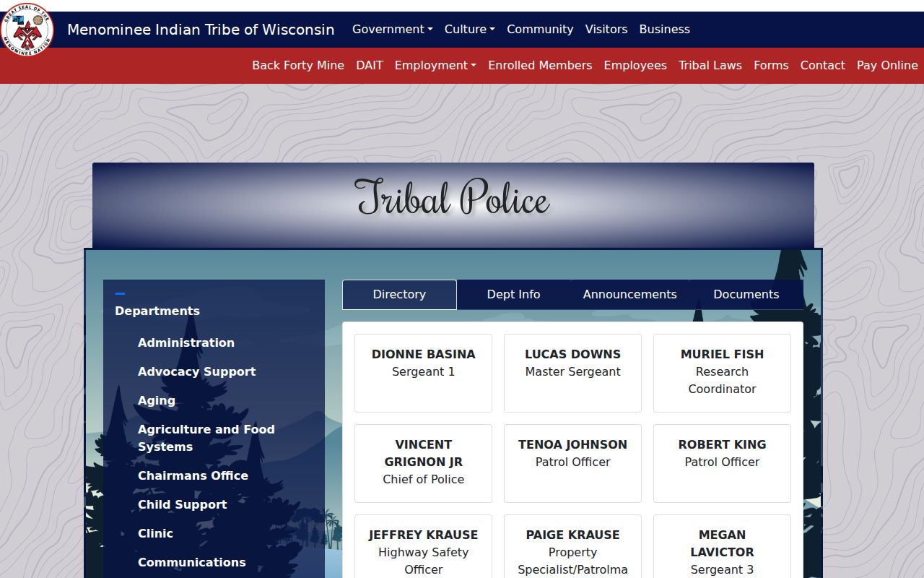Switch to the Directory tab
This screenshot has width=924, height=578.
coord(399,294)
